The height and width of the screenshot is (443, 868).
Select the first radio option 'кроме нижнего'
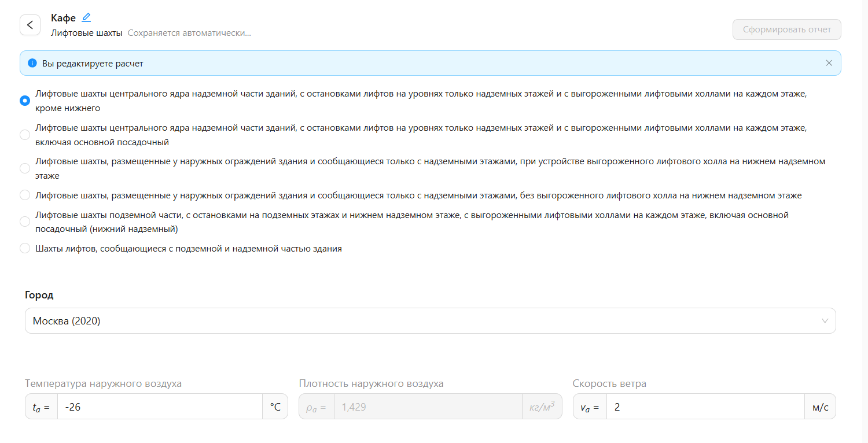[25, 101]
